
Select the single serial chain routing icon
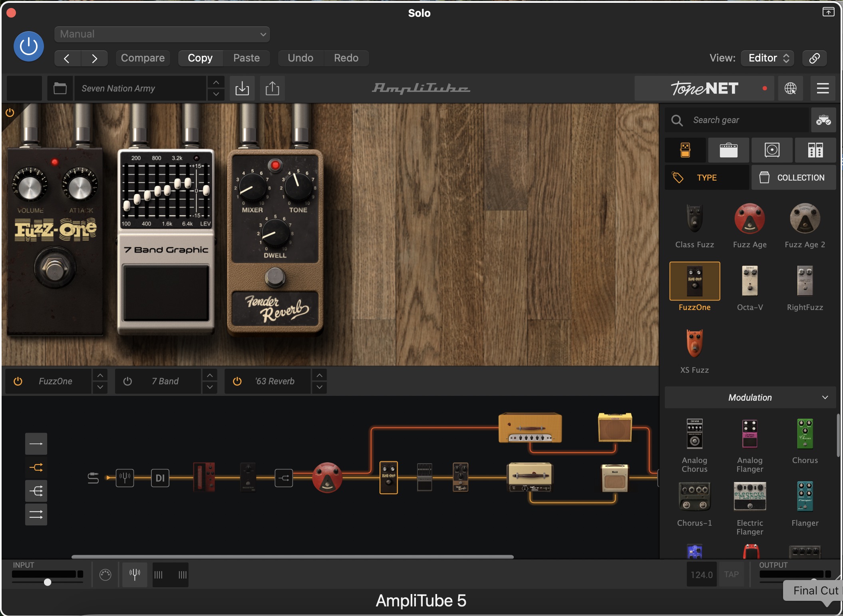(36, 444)
